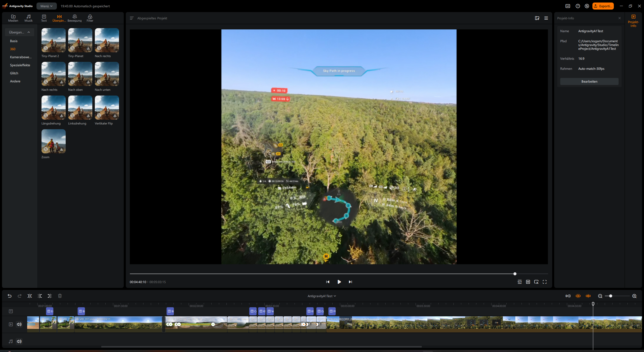
Task: Enter fullscreen preview mode
Action: (545, 282)
